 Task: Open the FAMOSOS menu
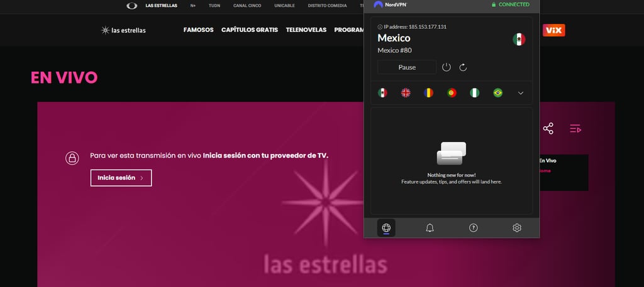point(198,30)
